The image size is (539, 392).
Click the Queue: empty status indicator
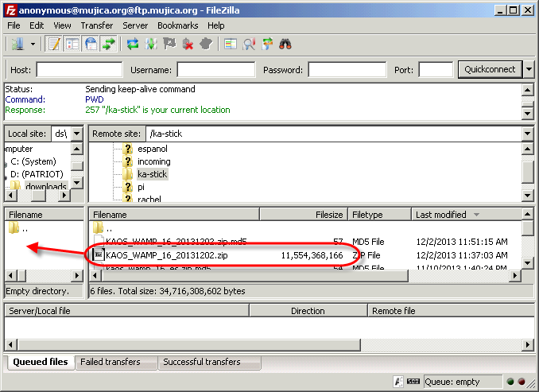click(x=463, y=382)
